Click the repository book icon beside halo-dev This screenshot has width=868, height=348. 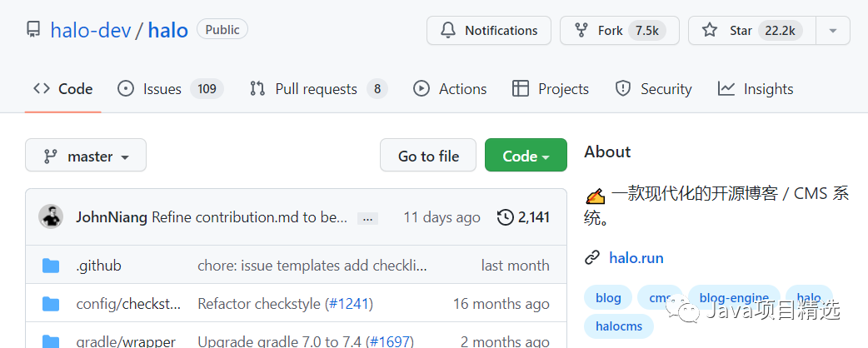33,29
